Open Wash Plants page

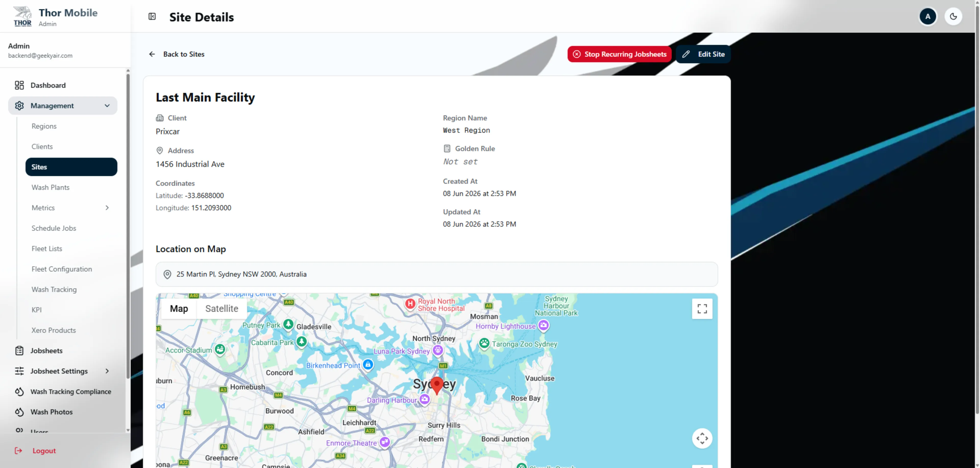51,187
